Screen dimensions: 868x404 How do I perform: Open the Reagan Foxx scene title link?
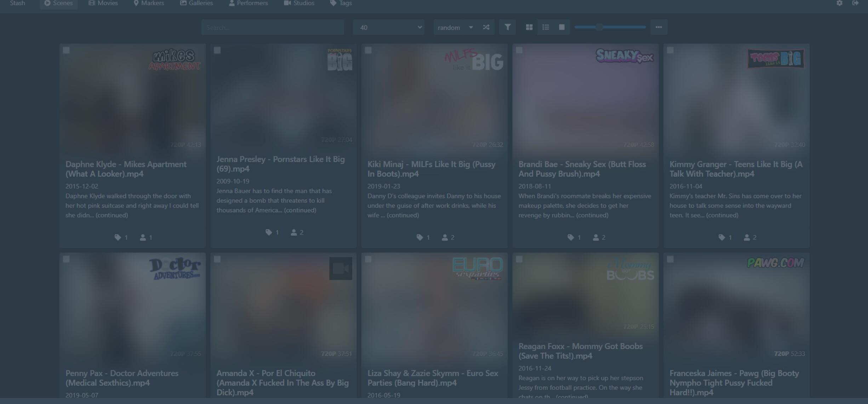(x=581, y=351)
